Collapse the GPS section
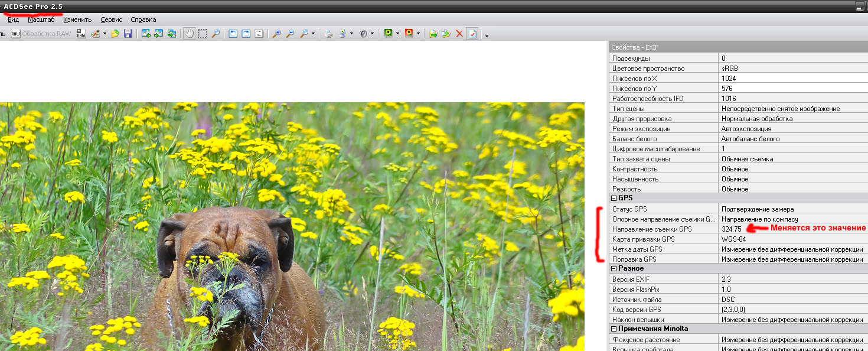Viewport: 868px width, 351px height. tap(614, 199)
